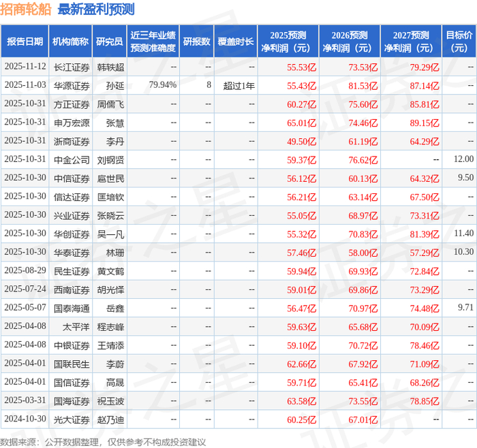Screen dimensions: 477x448
Task: Click 78.46亿 forecast value
Action: click(425, 345)
